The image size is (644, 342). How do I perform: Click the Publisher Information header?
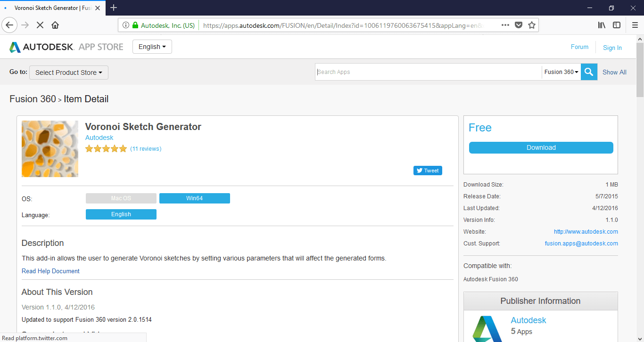[540, 301]
